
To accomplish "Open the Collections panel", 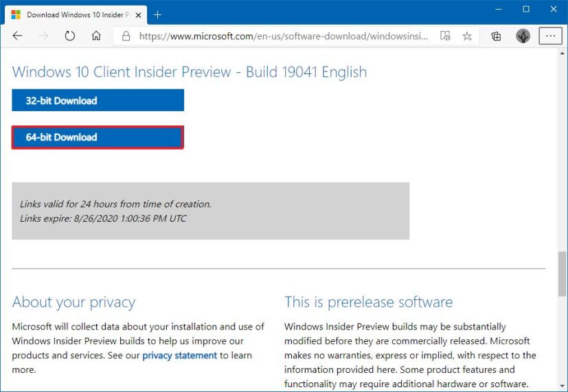I will coord(496,36).
